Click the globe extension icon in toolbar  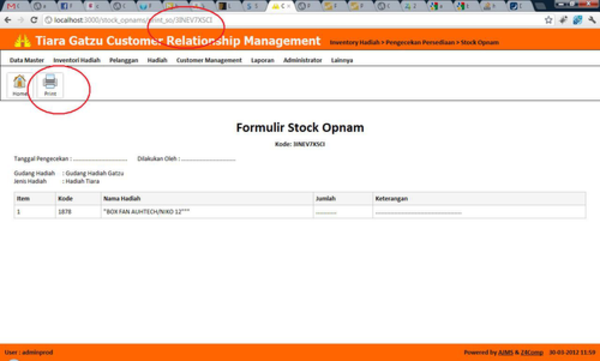click(x=577, y=20)
